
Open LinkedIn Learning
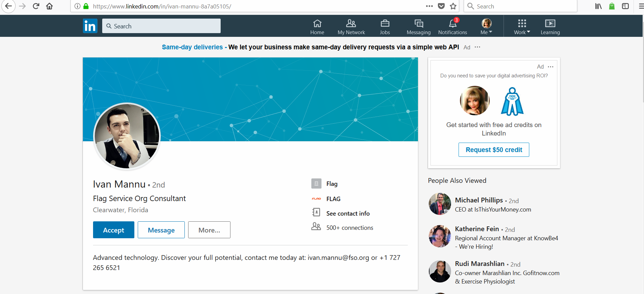tap(550, 27)
